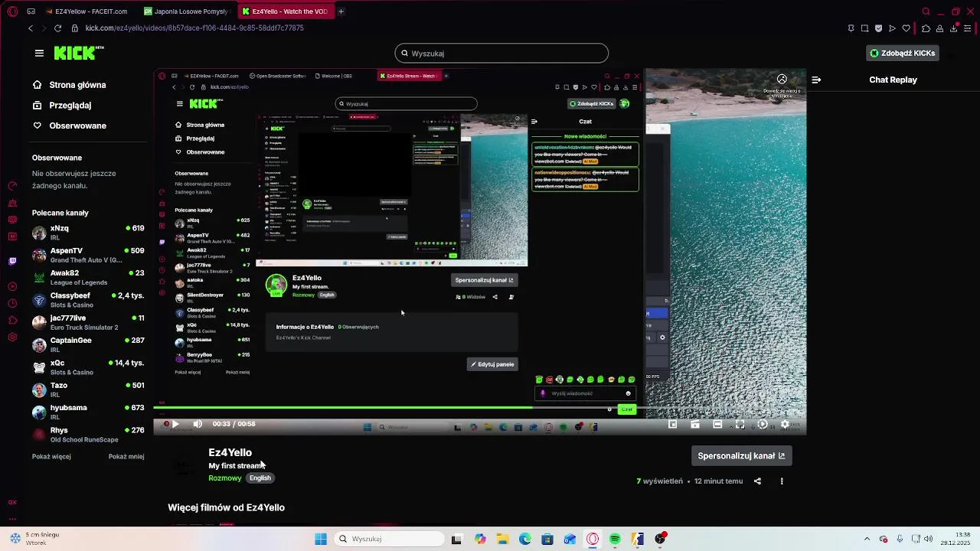Click Spersonalizuj kanał below the video
The height and width of the screenshot is (551, 980).
point(741,455)
